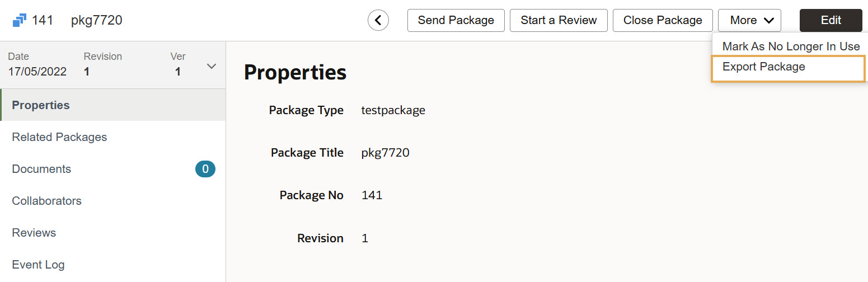Click the Package Title value pkg7720

click(385, 153)
